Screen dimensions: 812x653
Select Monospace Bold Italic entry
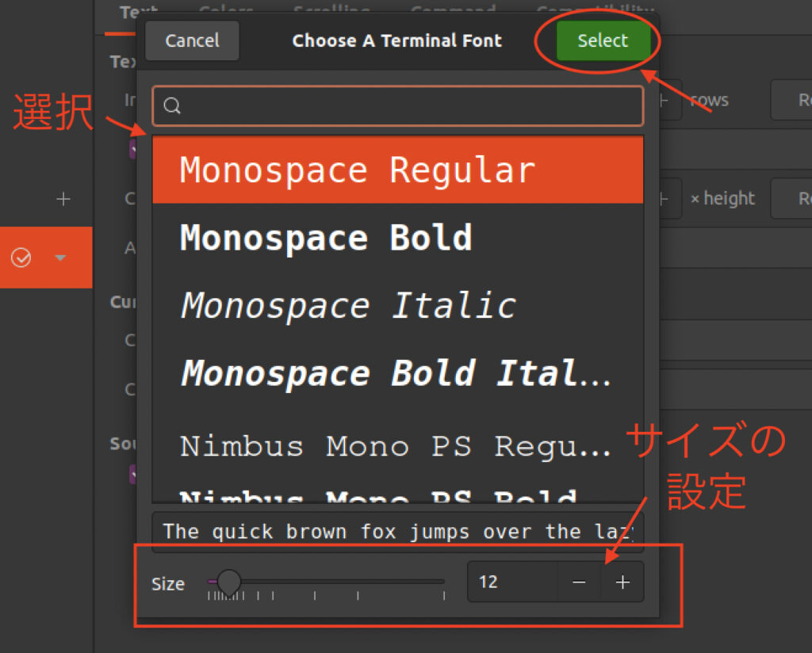click(397, 373)
